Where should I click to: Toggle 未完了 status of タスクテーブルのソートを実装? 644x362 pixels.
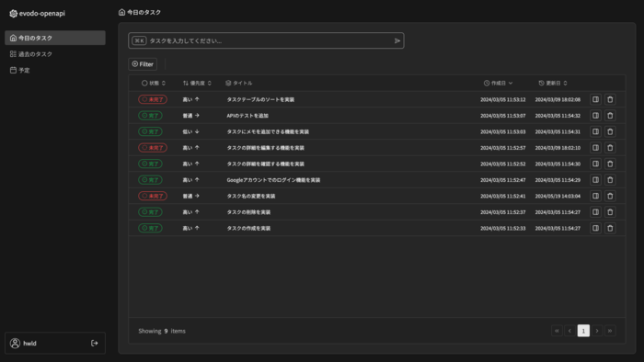(x=153, y=99)
